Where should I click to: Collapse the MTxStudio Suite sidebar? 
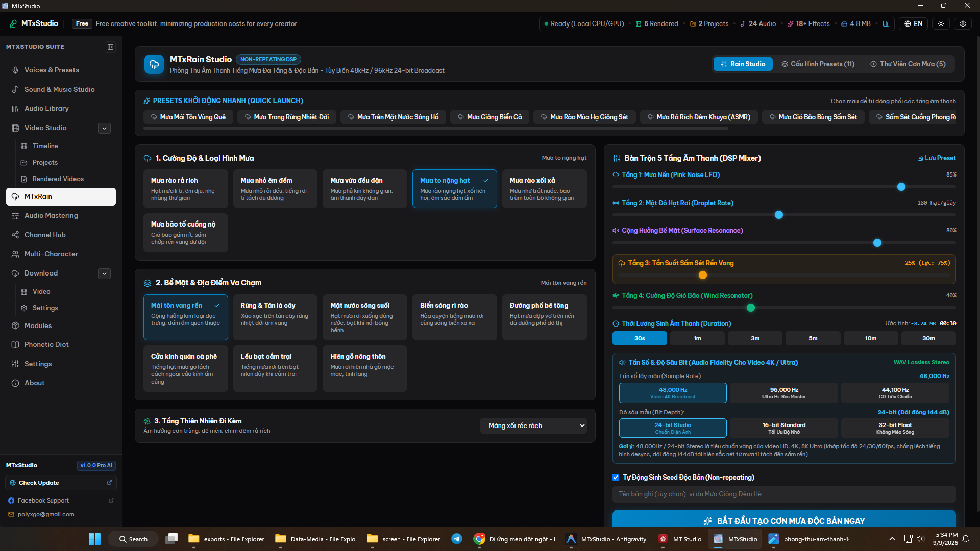[110, 47]
